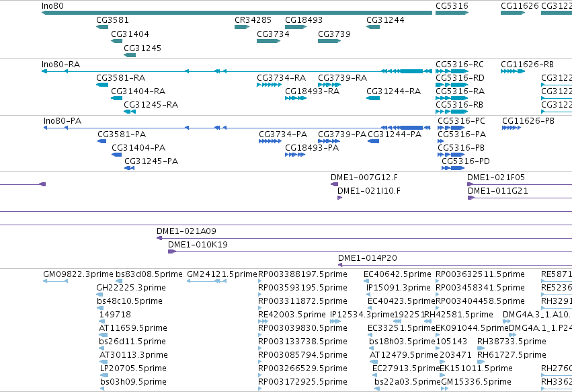The width and height of the screenshot is (572, 392).
Task: Click the CR34285 gene label
Action: [253, 20]
